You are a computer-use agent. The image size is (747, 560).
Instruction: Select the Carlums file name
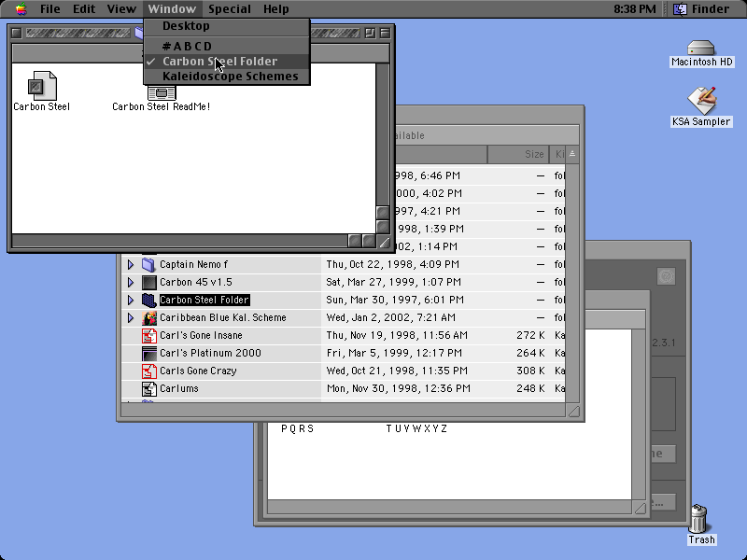pos(178,389)
